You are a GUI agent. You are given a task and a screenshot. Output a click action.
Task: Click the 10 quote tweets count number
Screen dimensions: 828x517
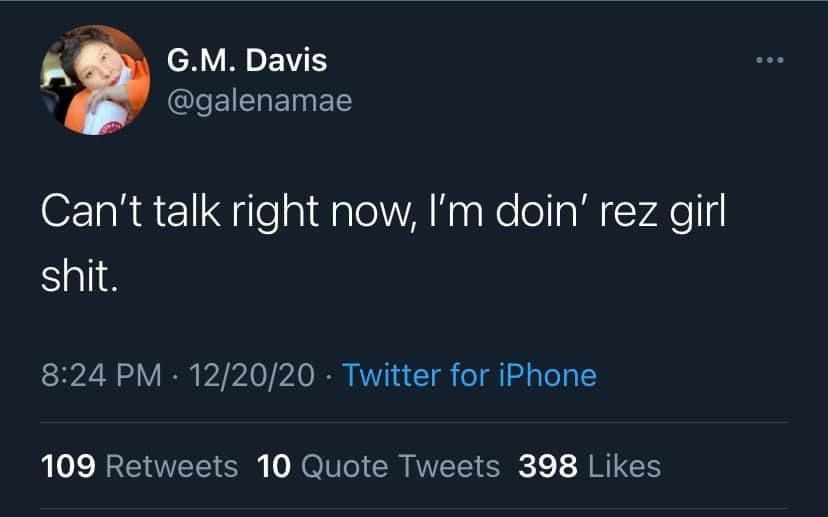[274, 466]
